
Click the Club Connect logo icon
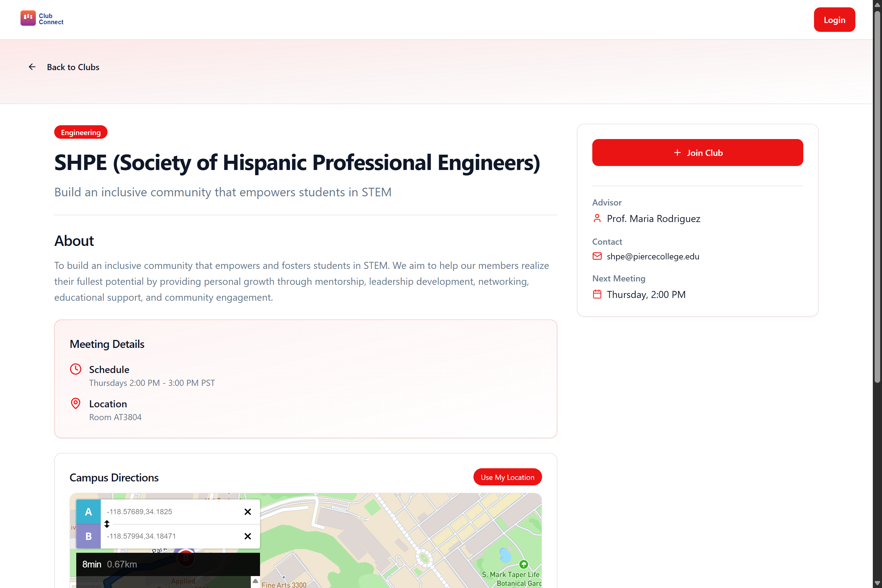tap(28, 18)
